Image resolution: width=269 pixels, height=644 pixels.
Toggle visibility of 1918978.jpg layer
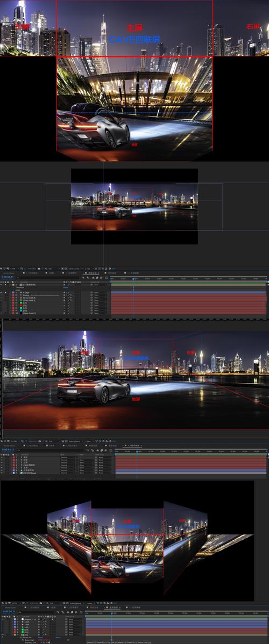tap(2, 473)
